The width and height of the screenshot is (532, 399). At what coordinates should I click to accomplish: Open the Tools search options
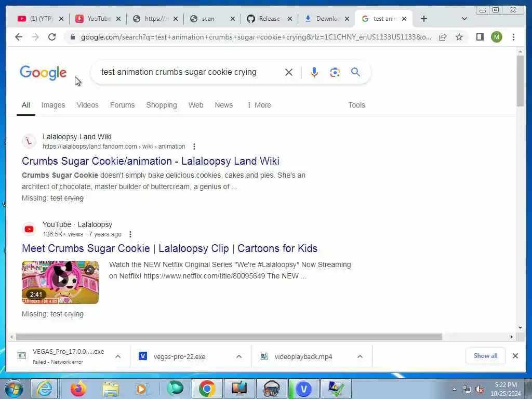[x=356, y=105]
